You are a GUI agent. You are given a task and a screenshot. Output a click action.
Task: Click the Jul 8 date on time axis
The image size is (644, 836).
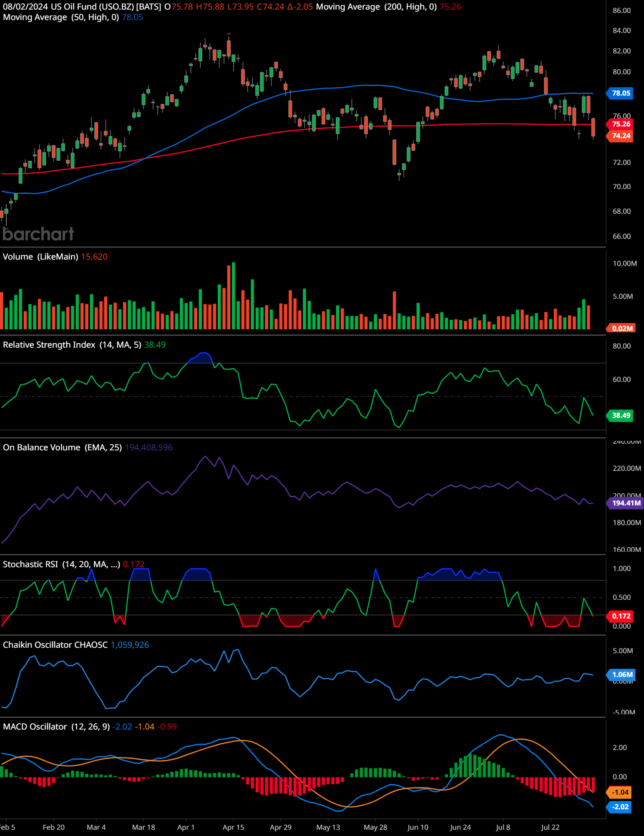(x=503, y=827)
